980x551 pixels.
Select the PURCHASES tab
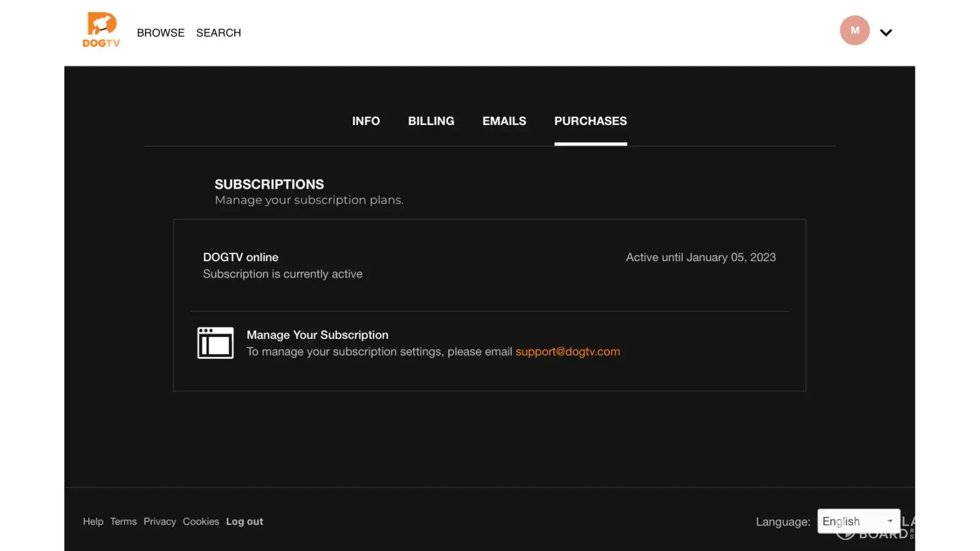[590, 121]
